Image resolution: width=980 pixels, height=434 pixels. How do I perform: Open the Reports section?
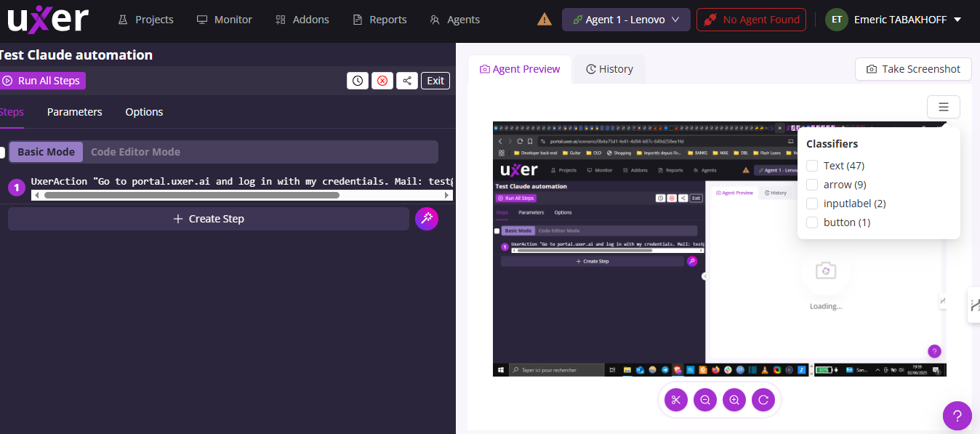pos(379,20)
